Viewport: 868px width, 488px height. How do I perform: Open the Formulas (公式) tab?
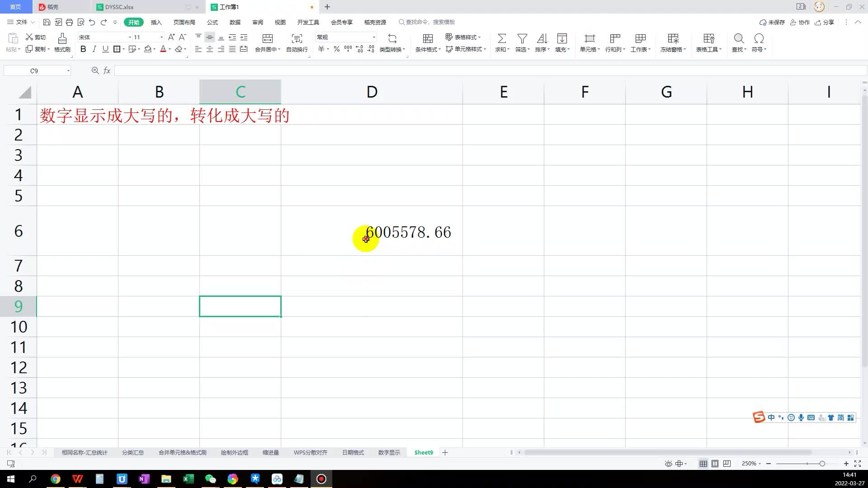click(212, 22)
